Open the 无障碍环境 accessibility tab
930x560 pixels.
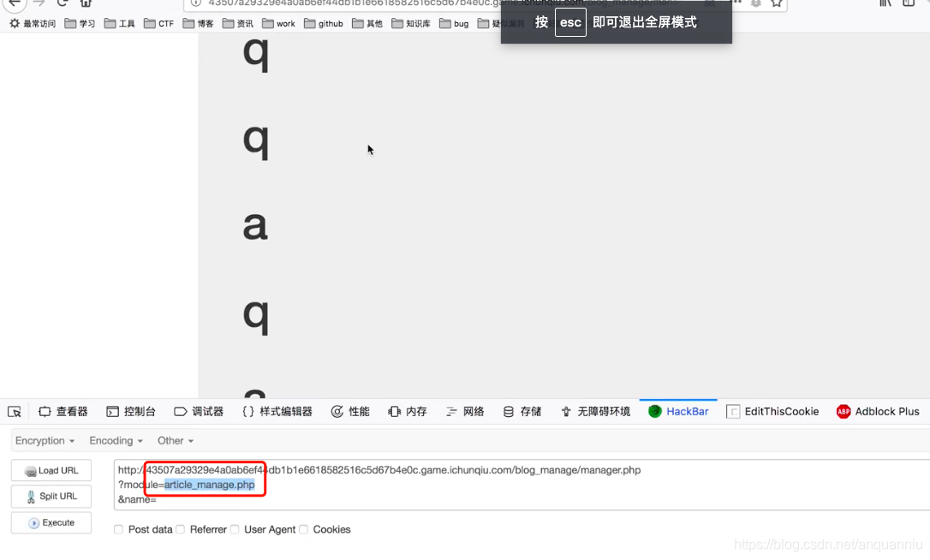pyautogui.click(x=595, y=412)
